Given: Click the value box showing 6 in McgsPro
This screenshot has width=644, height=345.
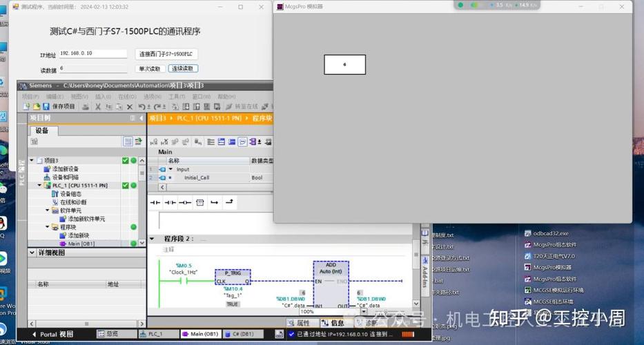Looking at the screenshot, I should pyautogui.click(x=344, y=64).
